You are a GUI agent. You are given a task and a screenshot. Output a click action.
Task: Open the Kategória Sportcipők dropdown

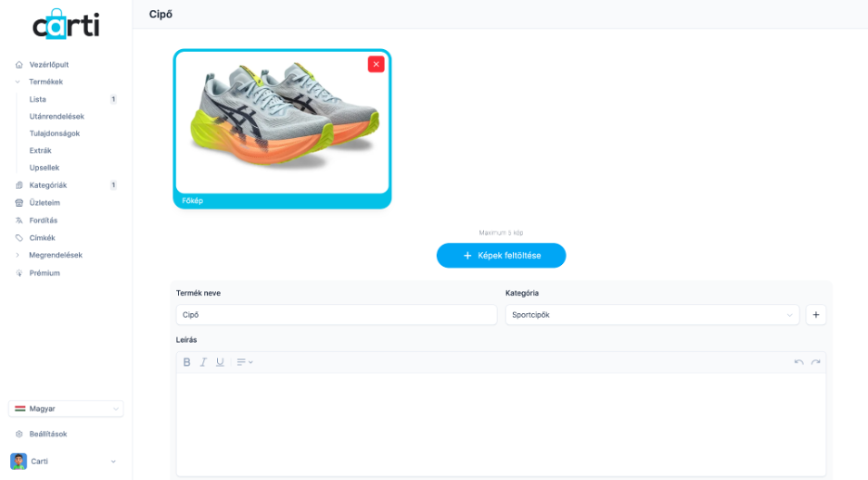click(652, 315)
